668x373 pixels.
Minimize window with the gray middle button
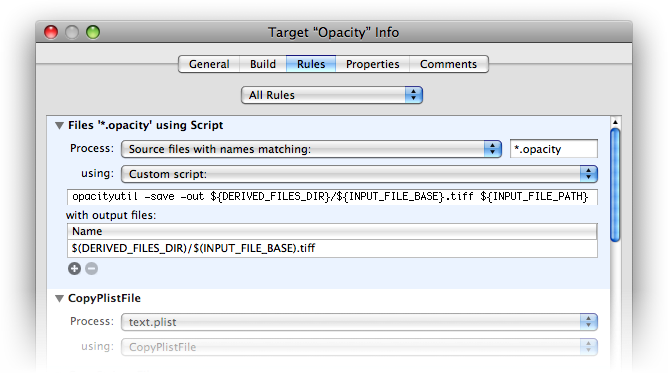(72, 32)
